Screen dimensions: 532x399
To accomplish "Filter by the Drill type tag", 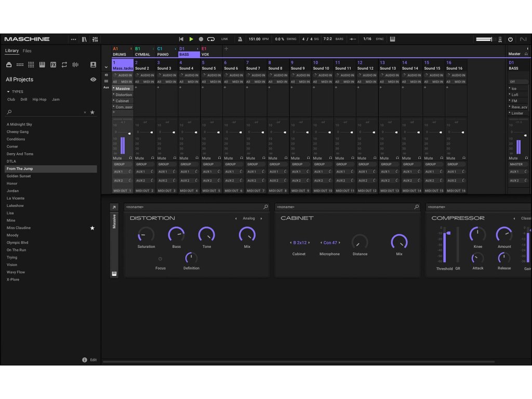I will coord(24,99).
